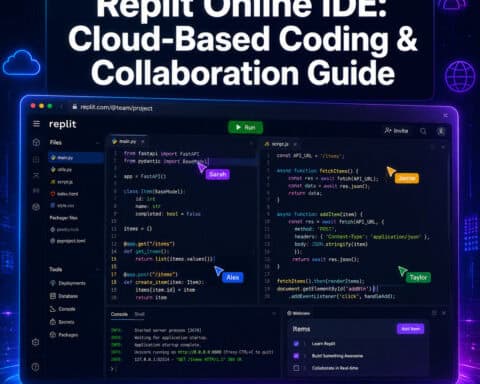The image size is (480, 384).
Task: Click the Sarah collaborator cursor label
Action: click(218, 174)
